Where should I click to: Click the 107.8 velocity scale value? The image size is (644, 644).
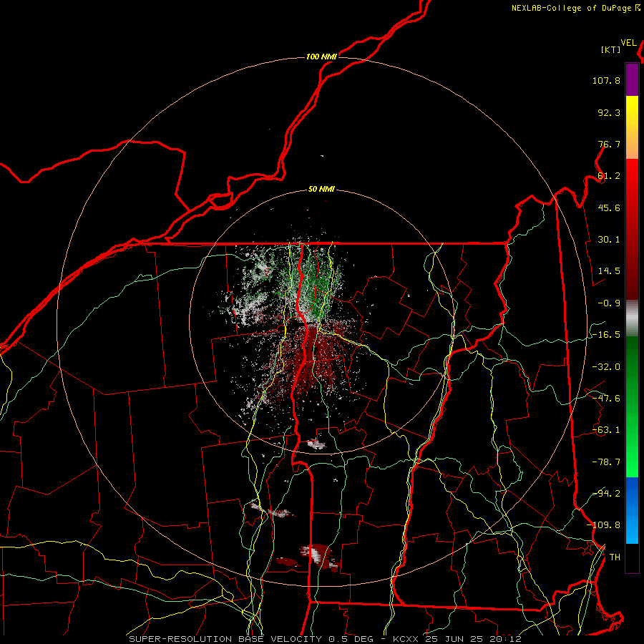click(x=606, y=80)
